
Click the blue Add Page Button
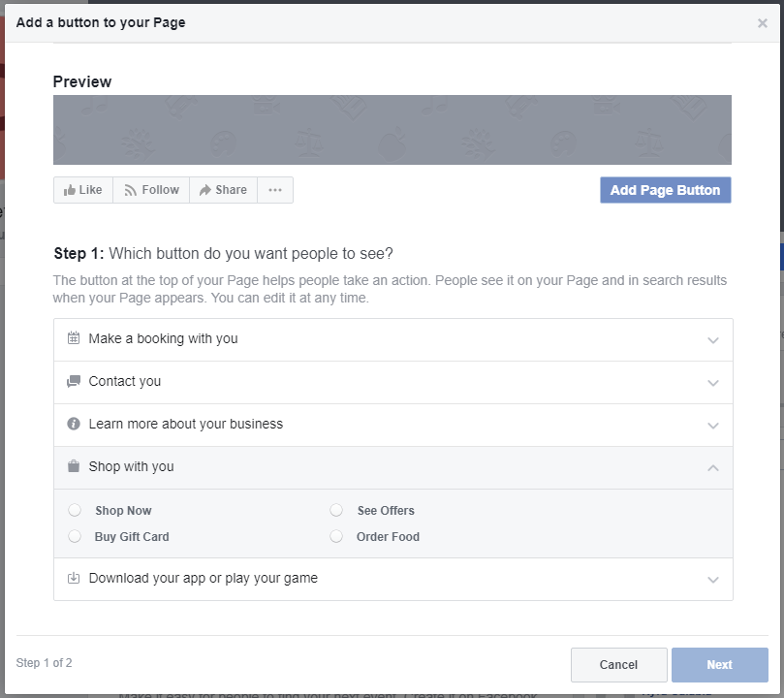[665, 190]
